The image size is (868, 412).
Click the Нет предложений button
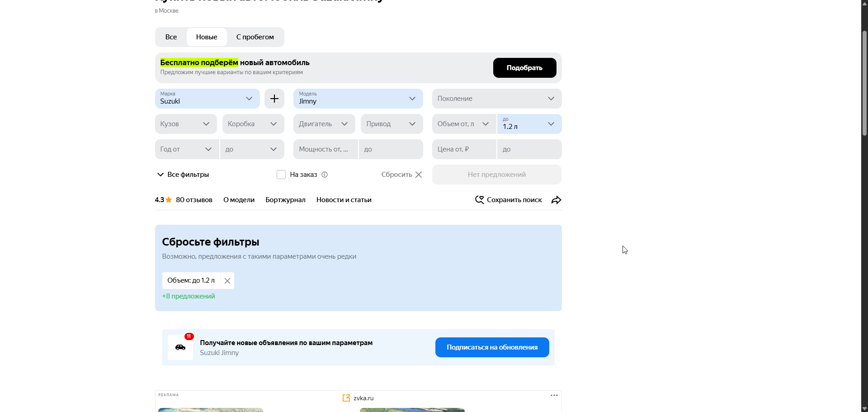pyautogui.click(x=497, y=175)
